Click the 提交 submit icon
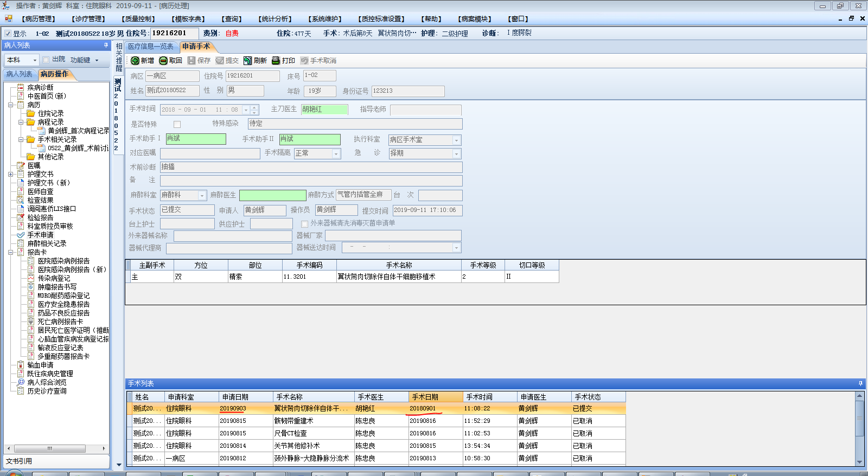This screenshot has height=476, width=868. tap(220, 61)
